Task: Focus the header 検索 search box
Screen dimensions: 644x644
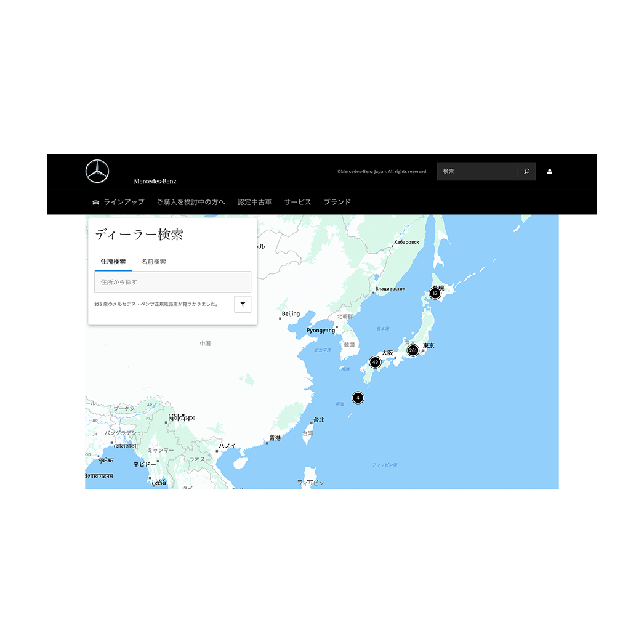Action: coord(477,171)
